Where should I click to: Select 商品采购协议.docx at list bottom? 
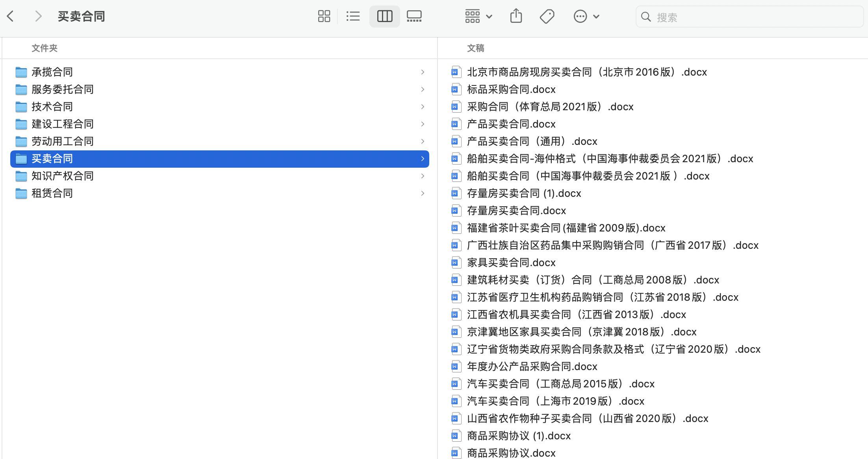(511, 453)
